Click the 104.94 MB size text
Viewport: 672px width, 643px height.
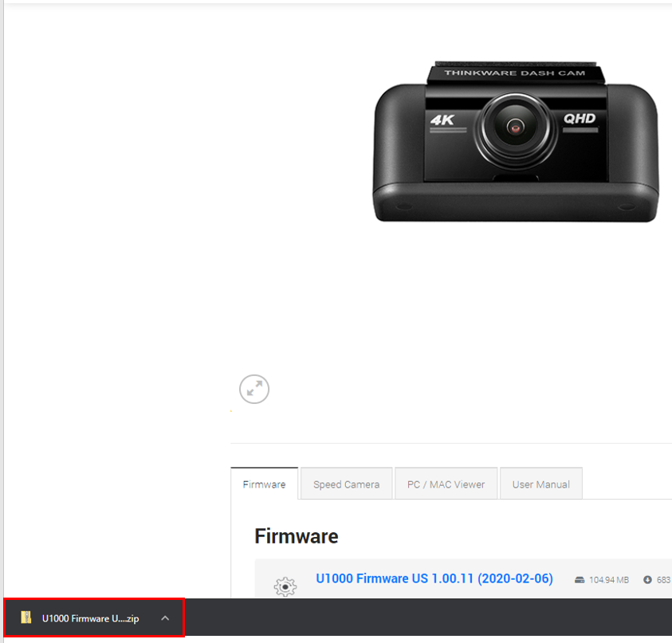pos(609,579)
